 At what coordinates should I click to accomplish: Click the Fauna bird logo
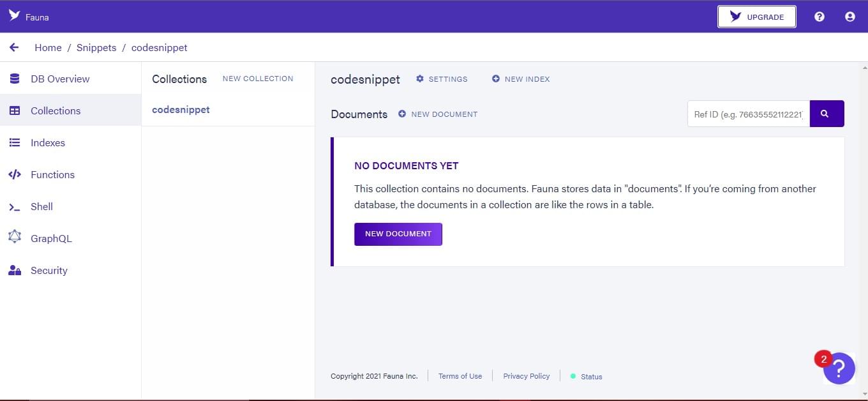tap(14, 15)
